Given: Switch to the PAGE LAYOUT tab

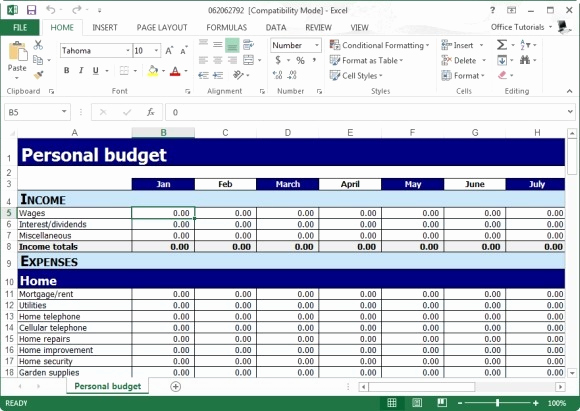Looking at the screenshot, I should tap(162, 27).
